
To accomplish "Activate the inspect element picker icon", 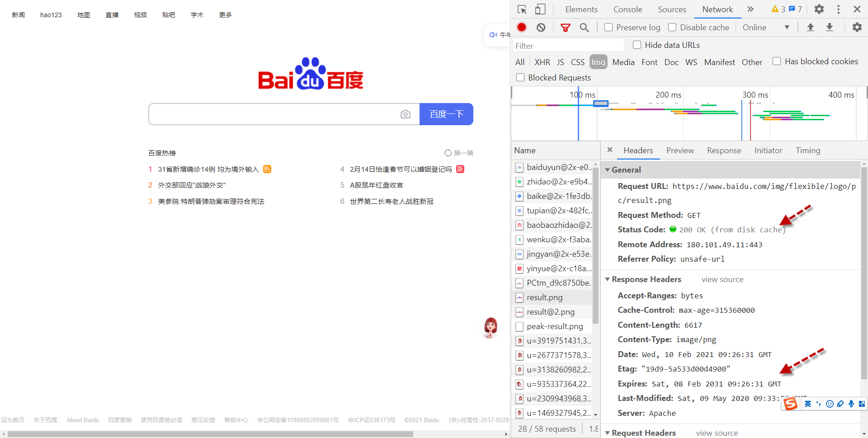I will pyautogui.click(x=522, y=9).
